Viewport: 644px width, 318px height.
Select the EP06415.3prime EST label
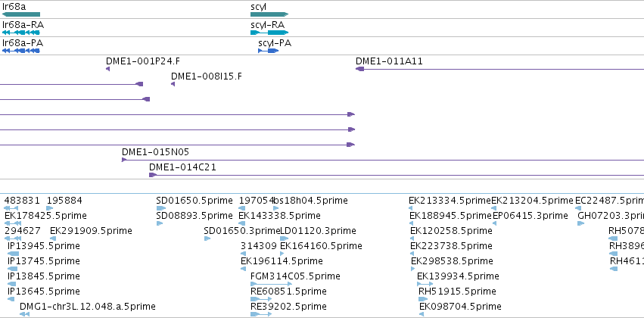coord(530,216)
